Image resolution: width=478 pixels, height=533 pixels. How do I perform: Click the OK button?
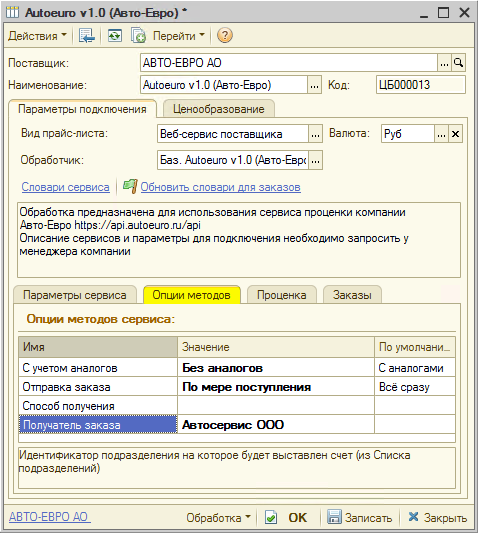[x=287, y=518]
